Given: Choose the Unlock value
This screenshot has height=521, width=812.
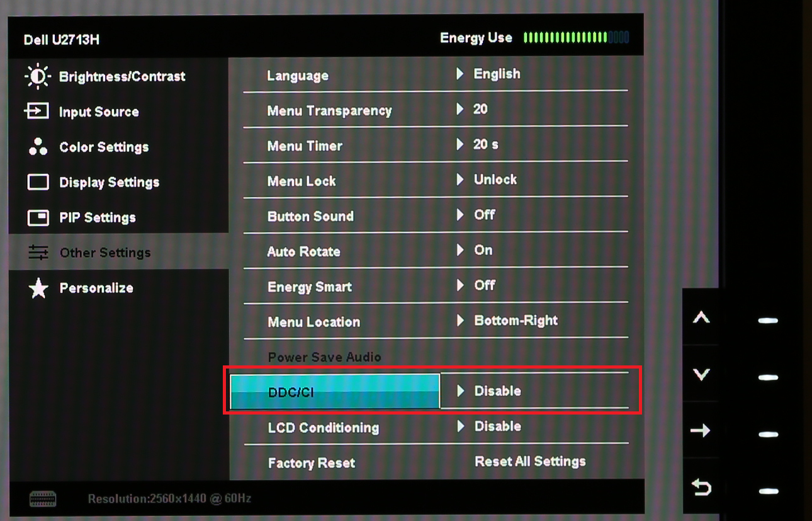Looking at the screenshot, I should (x=495, y=180).
